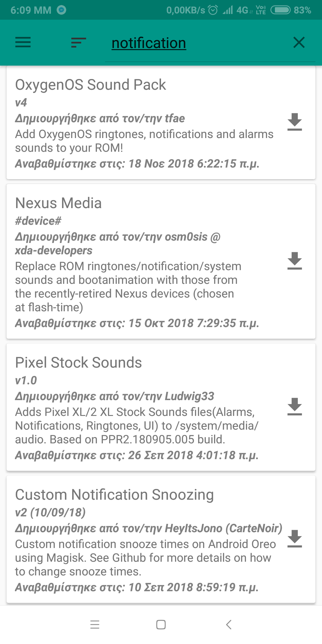Open the hamburger navigation menu
This screenshot has width=322, height=644.
pos(23,42)
